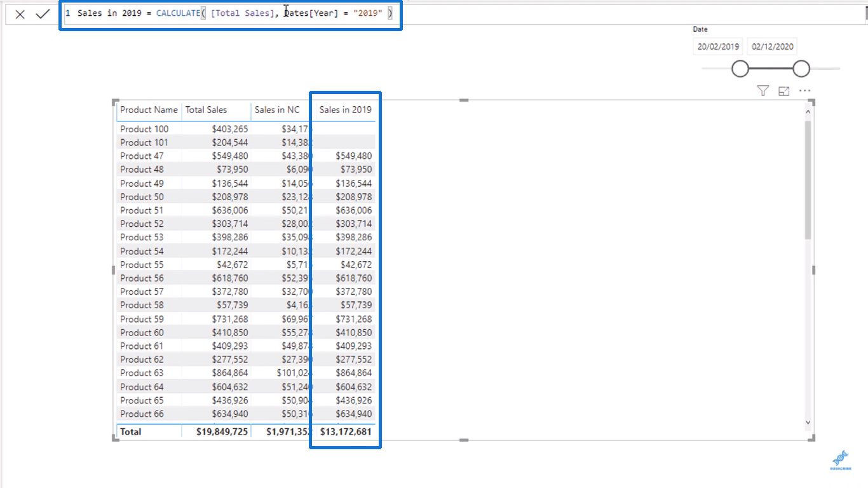Image resolution: width=868 pixels, height=488 pixels.
Task: Click Total Sales value $204,544
Action: coord(231,142)
